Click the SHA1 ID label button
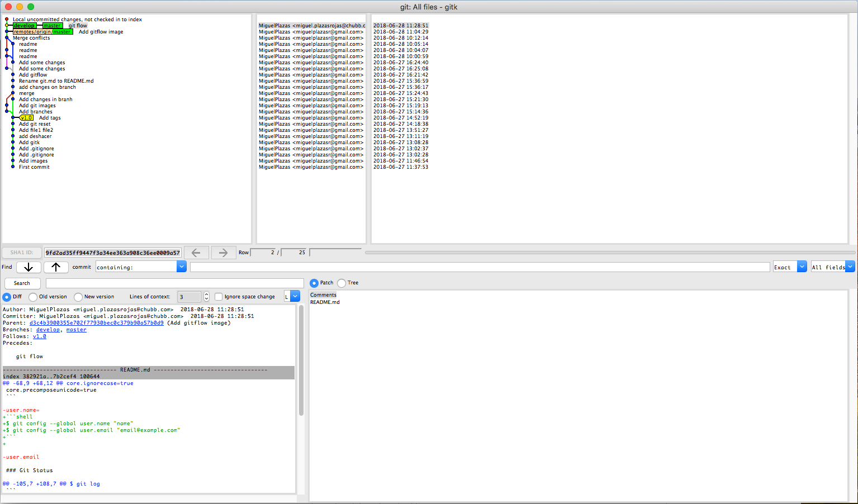The image size is (858, 504). tap(22, 253)
